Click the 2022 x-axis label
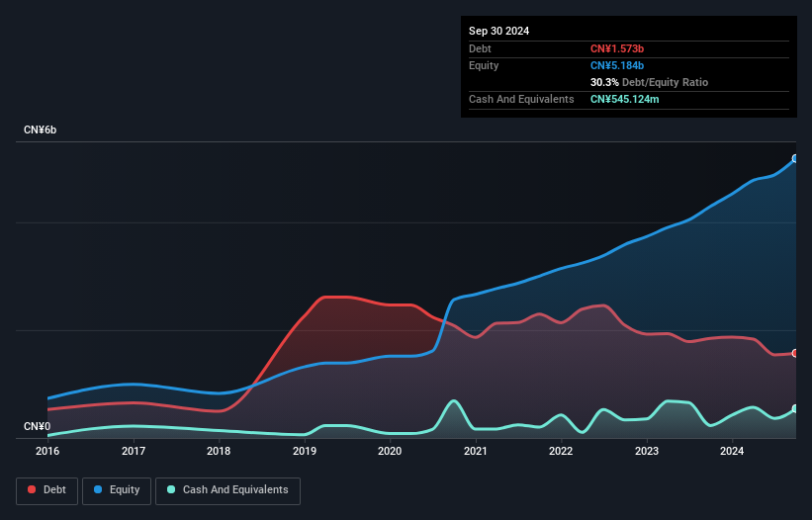 click(x=561, y=451)
